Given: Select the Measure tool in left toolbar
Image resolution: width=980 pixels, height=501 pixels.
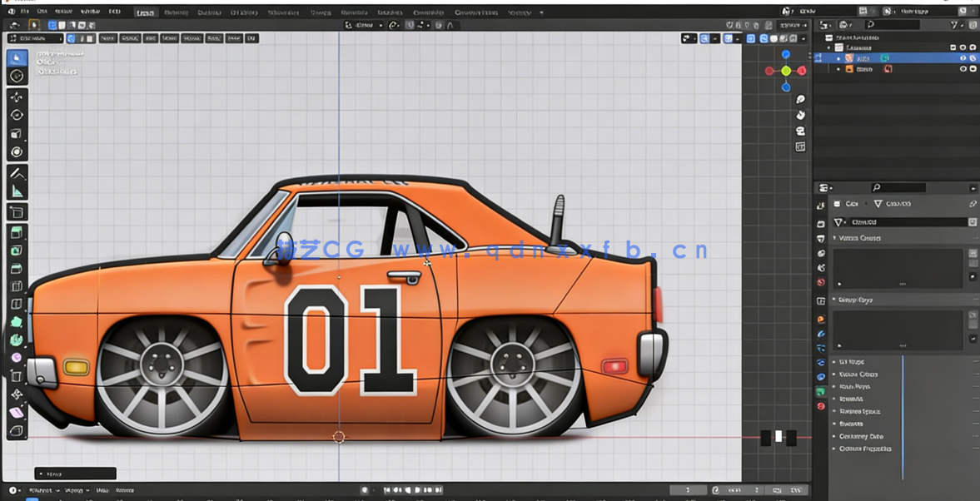Looking at the screenshot, I should tap(17, 191).
